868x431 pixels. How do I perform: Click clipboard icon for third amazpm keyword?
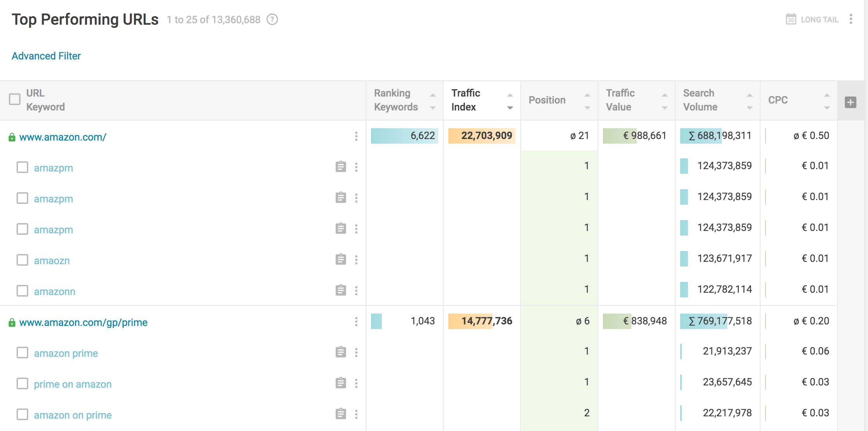point(340,229)
